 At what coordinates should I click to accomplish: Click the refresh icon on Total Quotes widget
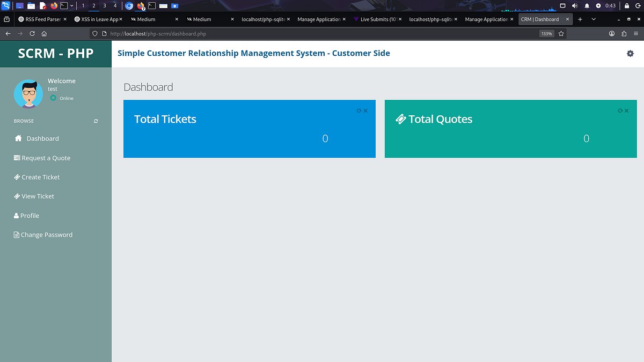621,110
